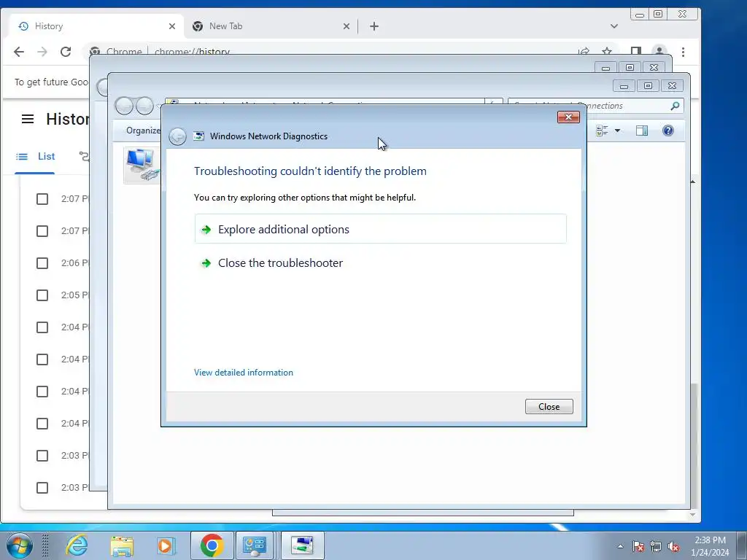Screen dimensions: 747x560
Task: Close the New Tab tab
Action: click(x=347, y=27)
